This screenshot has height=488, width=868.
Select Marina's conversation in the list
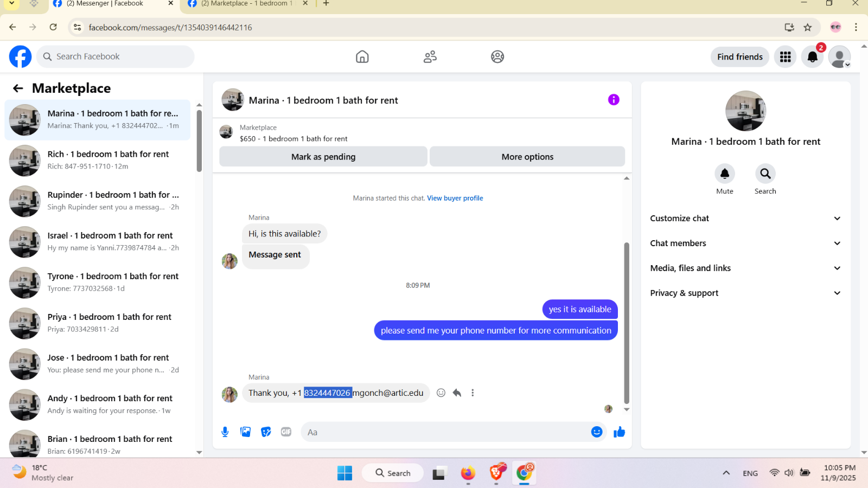point(98,120)
